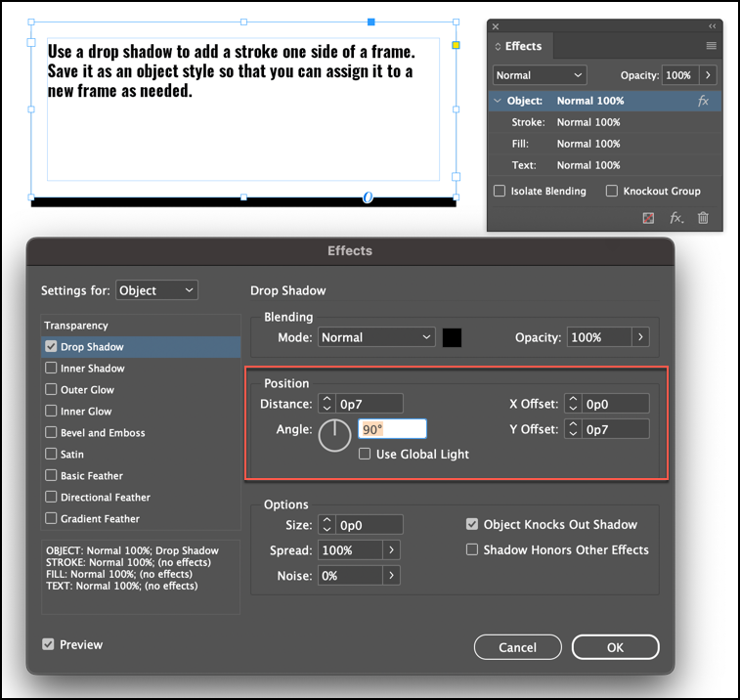Click the black shadow color swatch
The height and width of the screenshot is (700, 740).
pyautogui.click(x=452, y=337)
